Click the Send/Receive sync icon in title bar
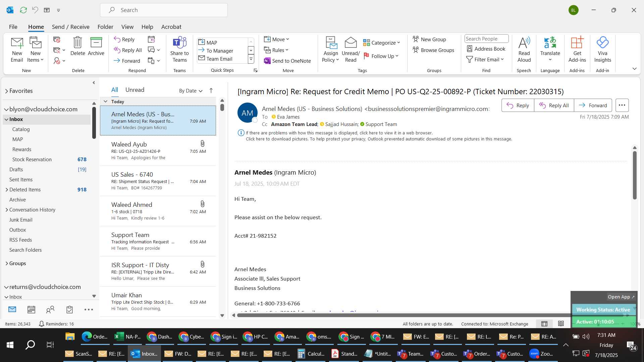644x362 pixels. pyautogui.click(x=23, y=10)
